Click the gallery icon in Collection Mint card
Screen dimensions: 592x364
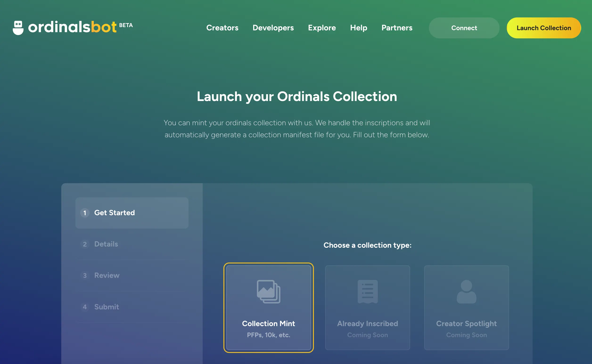[x=268, y=292]
